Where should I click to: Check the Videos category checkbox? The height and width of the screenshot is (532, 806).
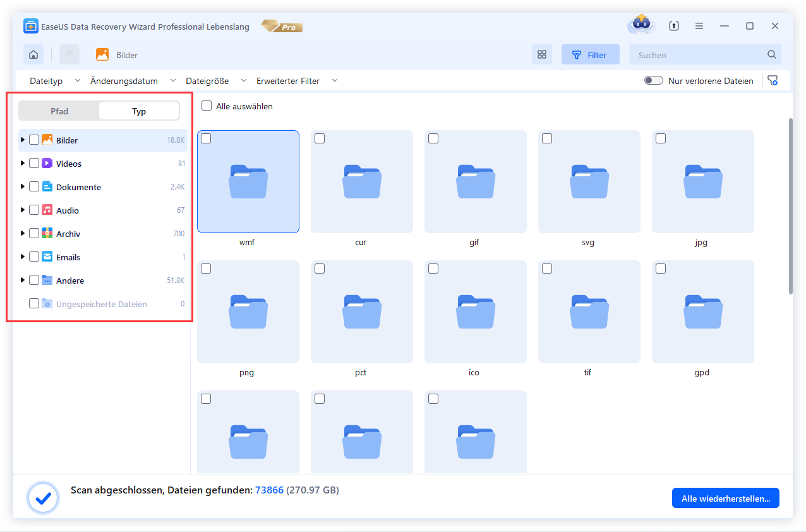point(34,164)
